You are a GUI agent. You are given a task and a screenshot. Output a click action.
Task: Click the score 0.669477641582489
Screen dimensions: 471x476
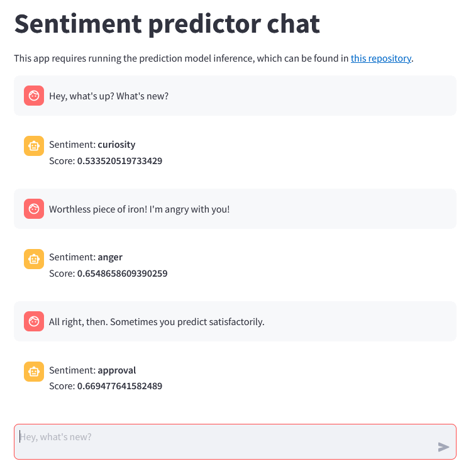pyautogui.click(x=119, y=386)
